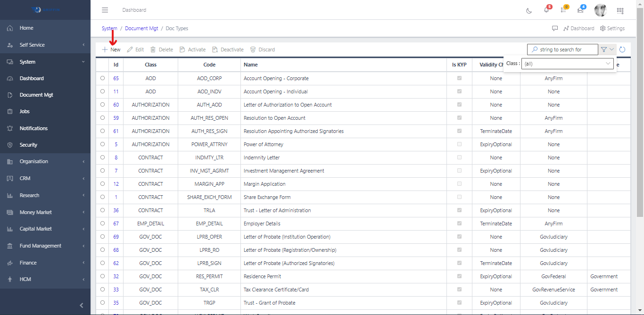Refresh the Doc Types list
Image resolution: width=644 pixels, height=315 pixels.
(x=622, y=49)
